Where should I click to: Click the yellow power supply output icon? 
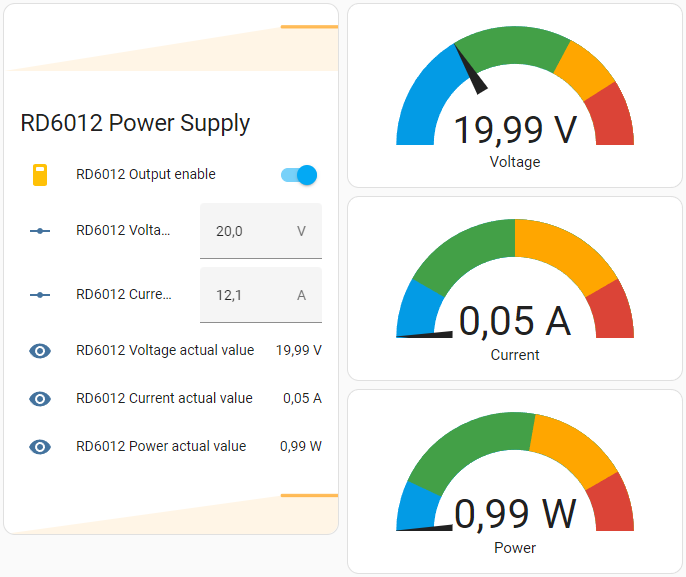(40, 175)
